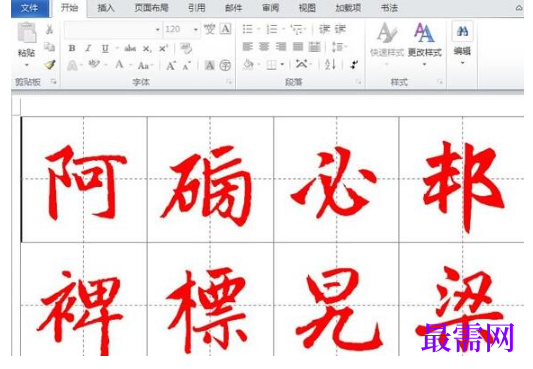This screenshot has width=533, height=369.
Task: Open the Change Case Aa menu
Action: [x=143, y=65]
